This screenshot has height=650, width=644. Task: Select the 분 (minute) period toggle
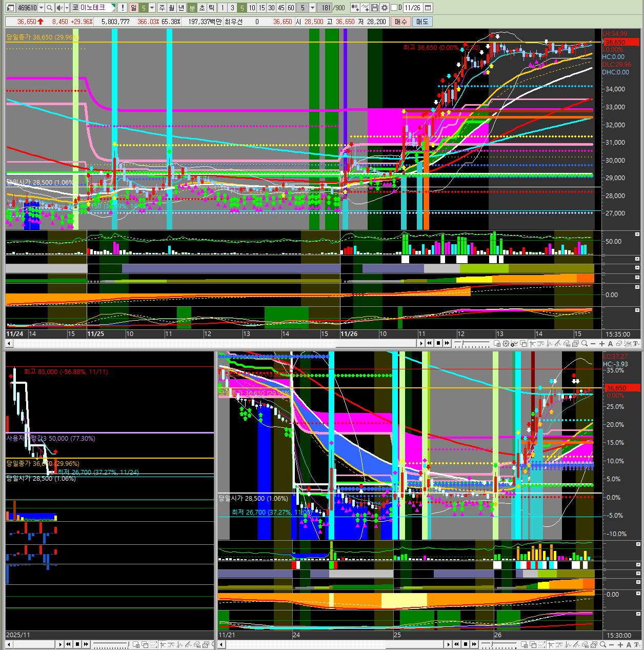pos(192,8)
